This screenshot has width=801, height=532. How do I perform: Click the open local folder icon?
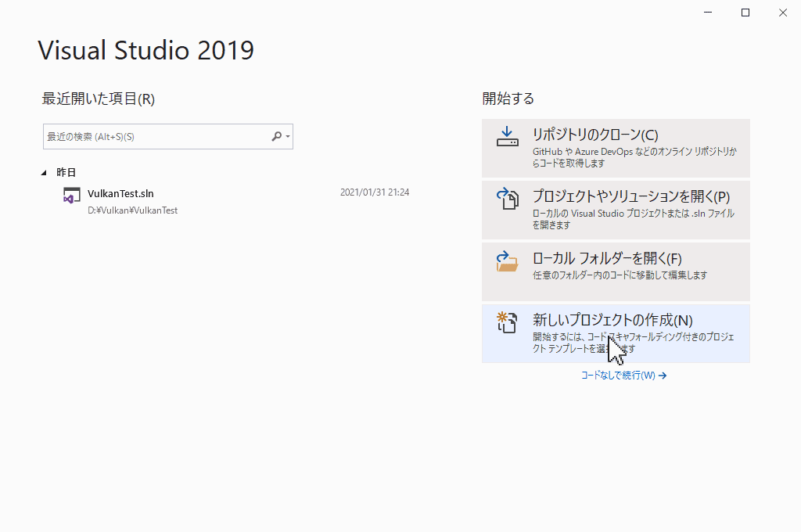[507, 261]
